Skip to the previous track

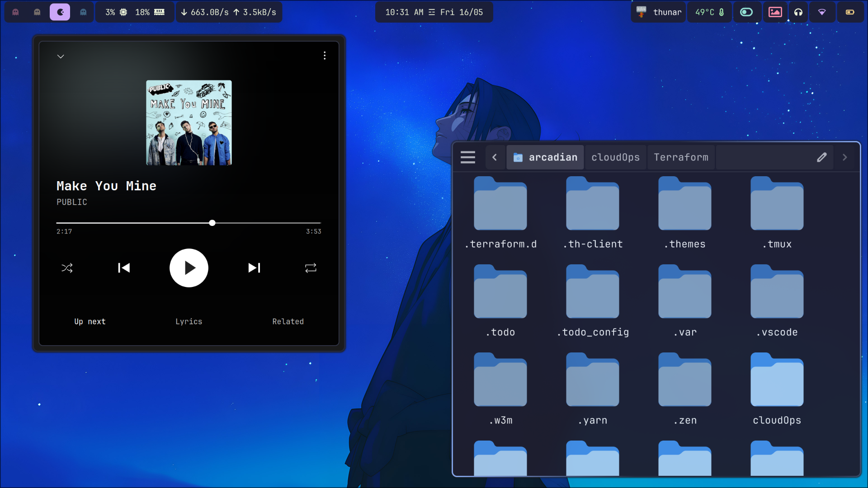pos(124,268)
